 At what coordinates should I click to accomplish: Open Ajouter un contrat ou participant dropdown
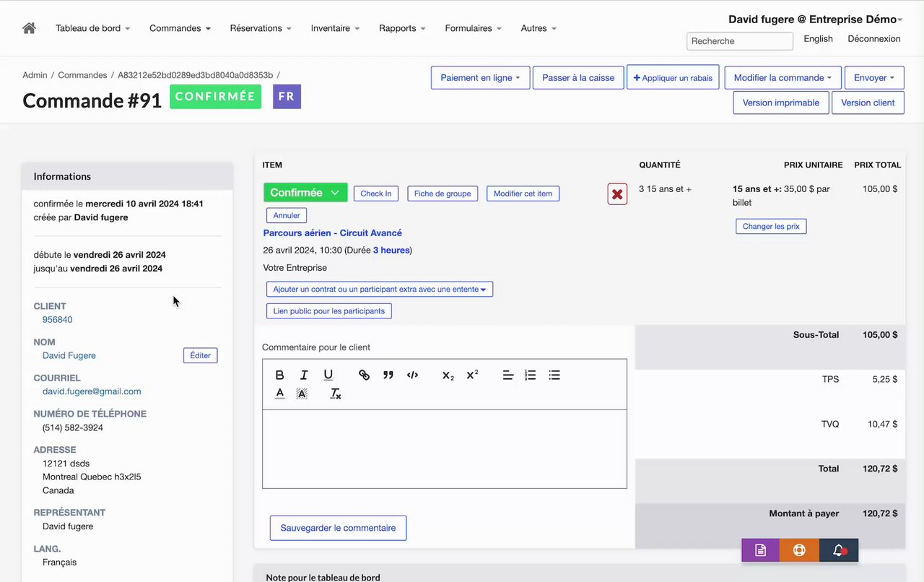(380, 290)
